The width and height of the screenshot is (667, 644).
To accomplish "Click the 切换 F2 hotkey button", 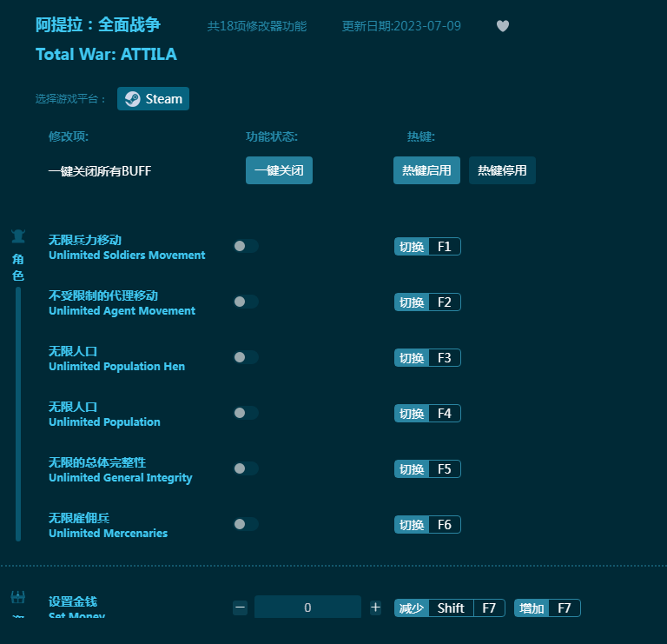I will coord(427,302).
